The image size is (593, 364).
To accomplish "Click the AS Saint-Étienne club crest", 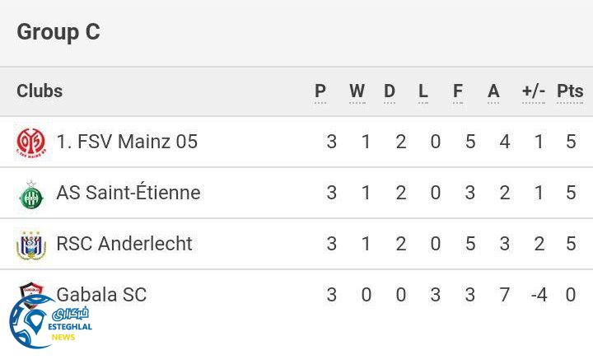I will pos(31,194).
